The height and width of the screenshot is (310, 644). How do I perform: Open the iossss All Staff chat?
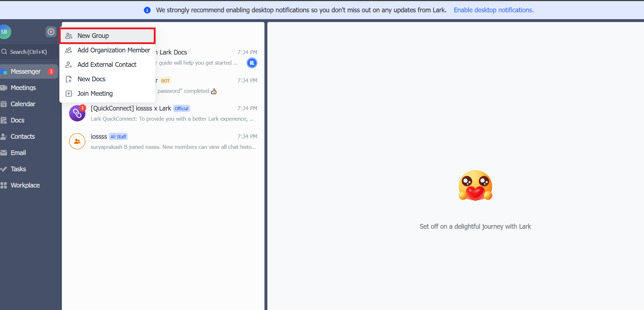click(163, 142)
